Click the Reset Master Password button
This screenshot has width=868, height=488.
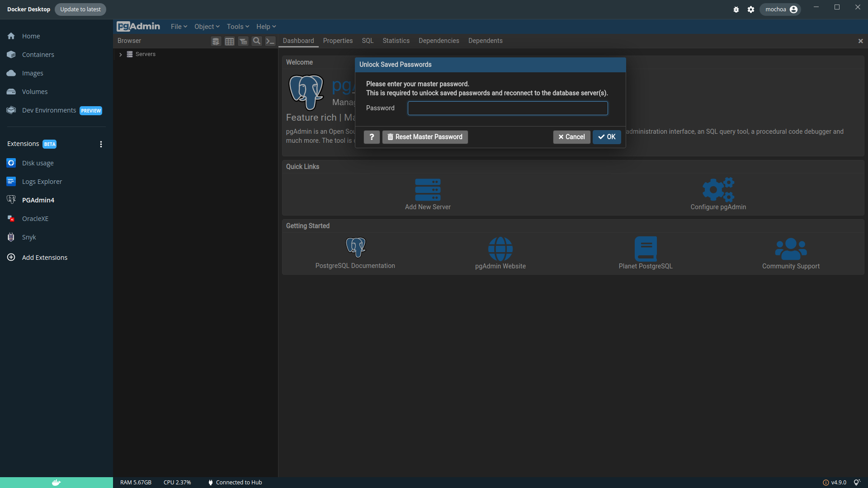(x=425, y=137)
